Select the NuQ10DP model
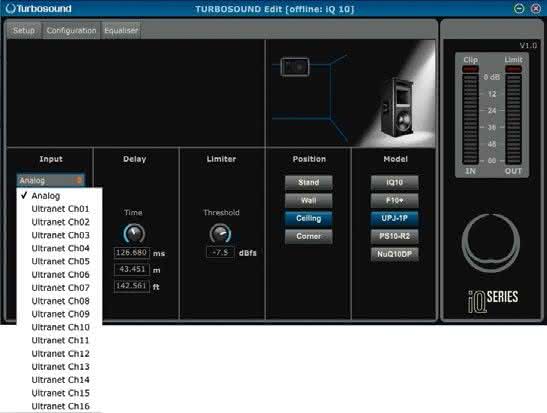547x413 pixels. point(395,254)
